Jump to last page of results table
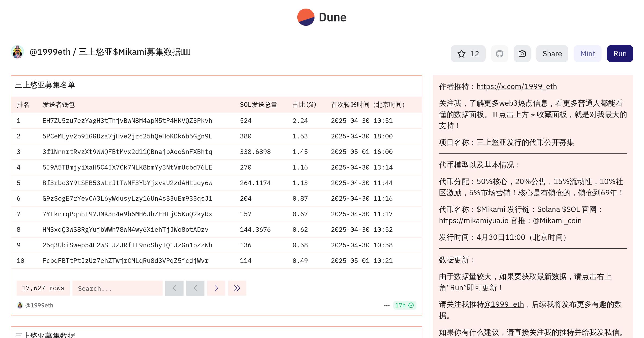Image resolution: width=644 pixels, height=338 pixels. [x=237, y=288]
